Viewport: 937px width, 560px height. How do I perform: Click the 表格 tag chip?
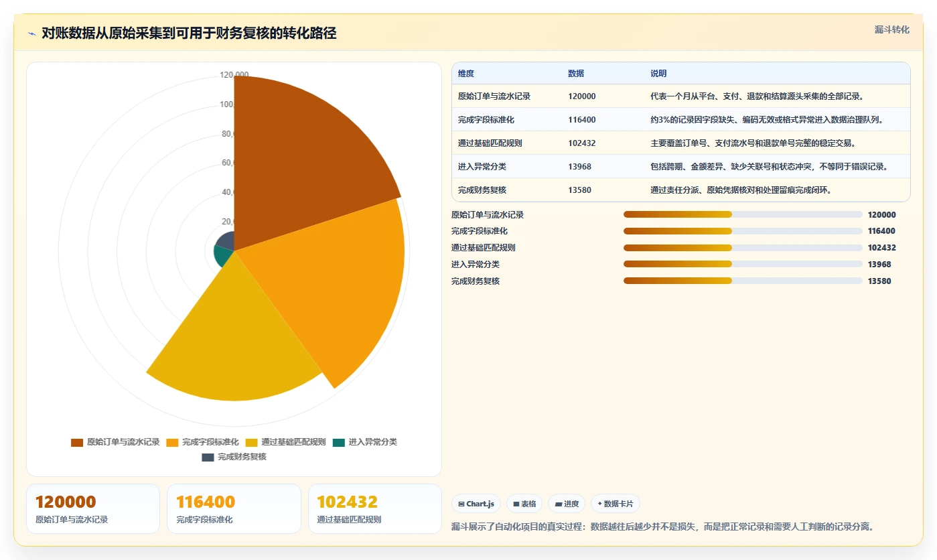[x=524, y=504]
